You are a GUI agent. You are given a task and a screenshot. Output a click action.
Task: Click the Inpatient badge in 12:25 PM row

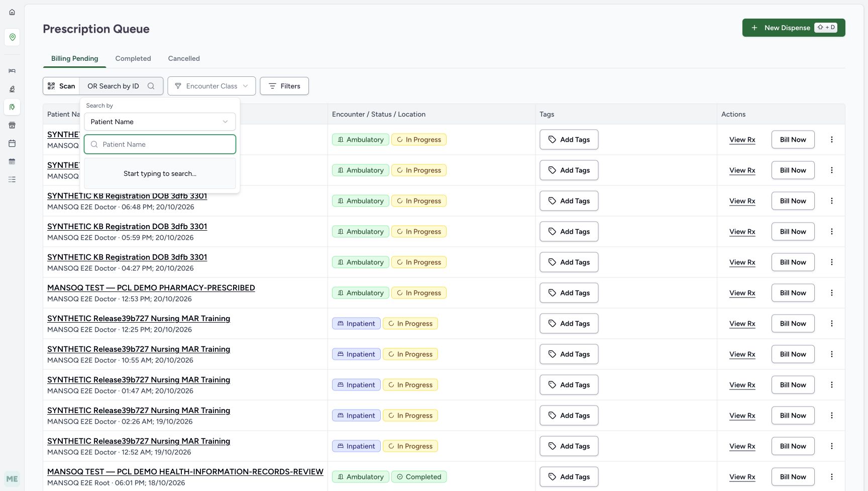356,324
